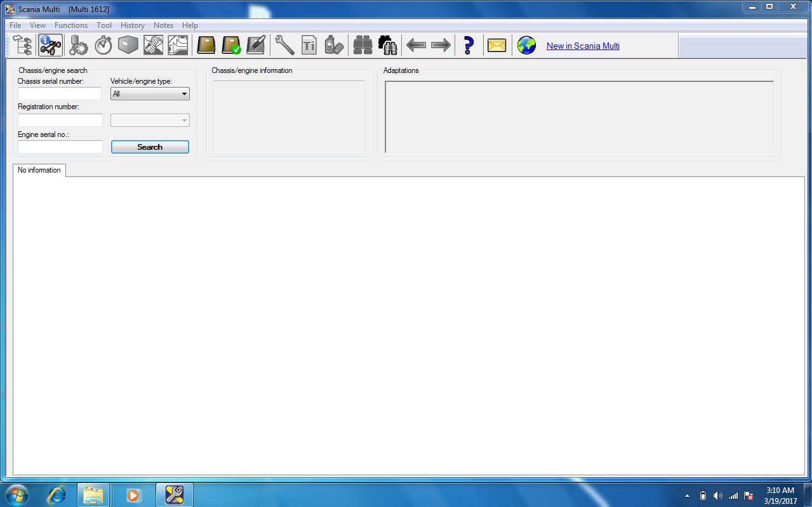Open the Functions menu
Screen dimensions: 812x507
(x=71, y=25)
